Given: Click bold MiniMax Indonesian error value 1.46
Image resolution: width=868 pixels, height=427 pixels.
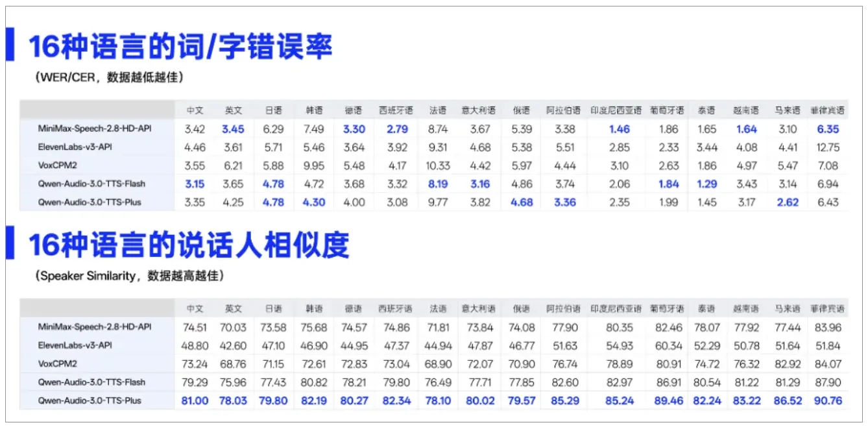Looking at the screenshot, I should [x=619, y=129].
